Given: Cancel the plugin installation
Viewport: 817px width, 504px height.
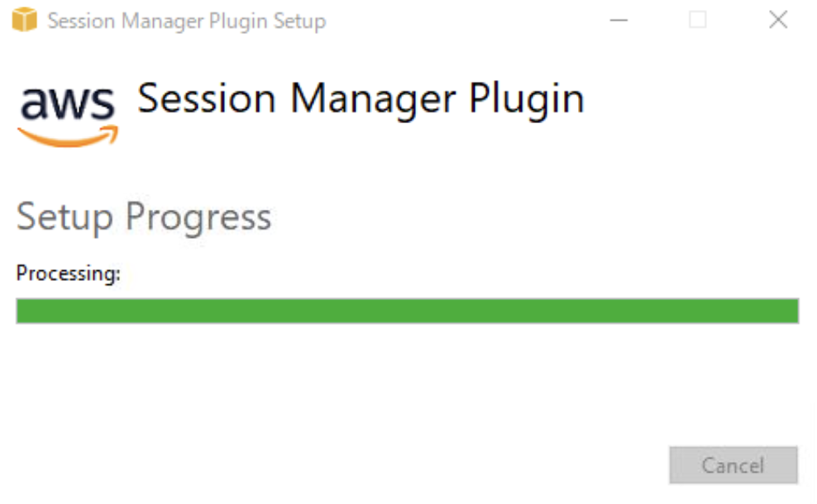Looking at the screenshot, I should click(733, 465).
